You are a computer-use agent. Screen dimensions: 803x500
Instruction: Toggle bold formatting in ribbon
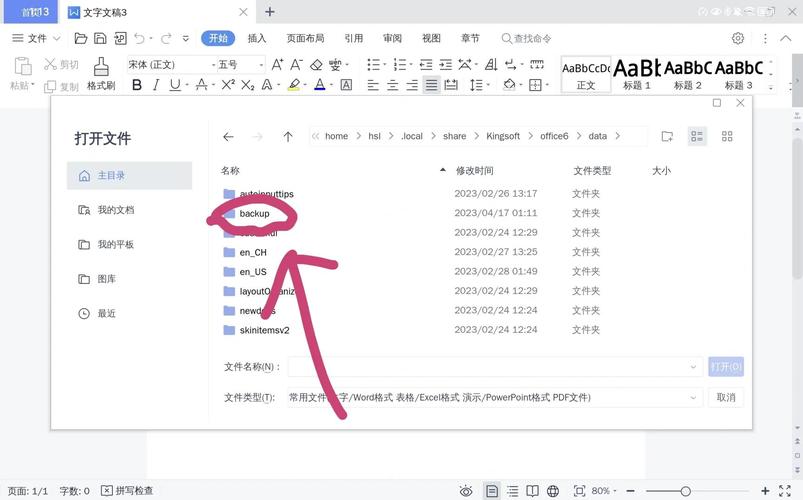click(x=137, y=85)
